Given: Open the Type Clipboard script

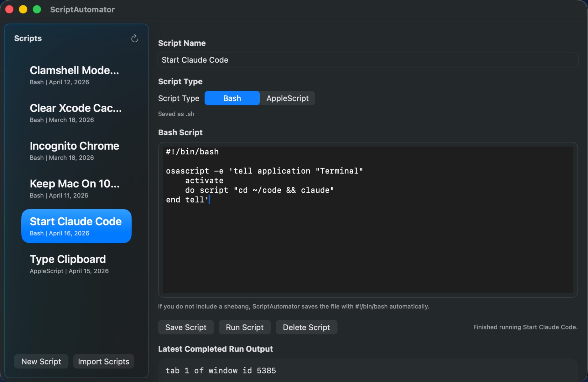Looking at the screenshot, I should tap(76, 264).
